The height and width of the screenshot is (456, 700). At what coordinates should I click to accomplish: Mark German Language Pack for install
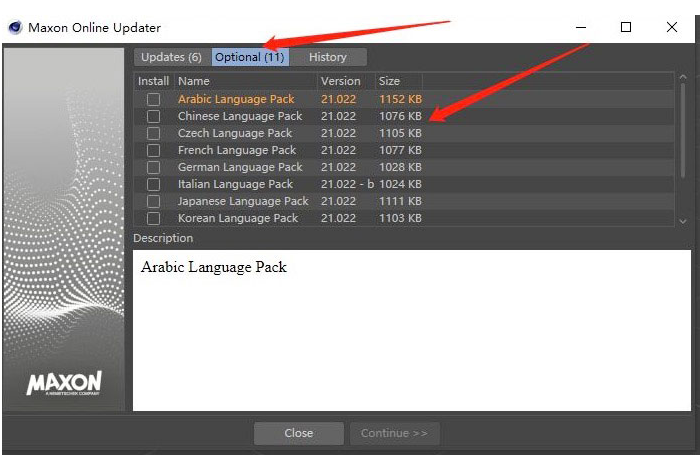coord(153,167)
